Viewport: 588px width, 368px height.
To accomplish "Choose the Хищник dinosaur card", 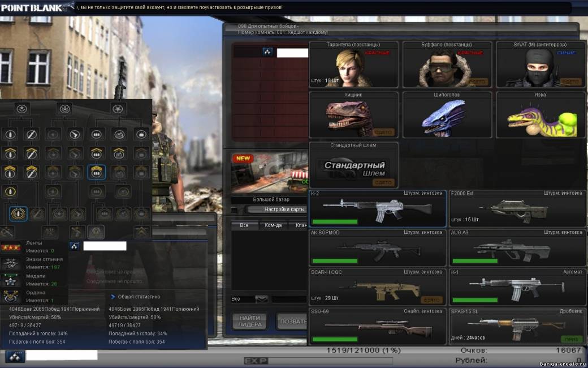I will 353,115.
